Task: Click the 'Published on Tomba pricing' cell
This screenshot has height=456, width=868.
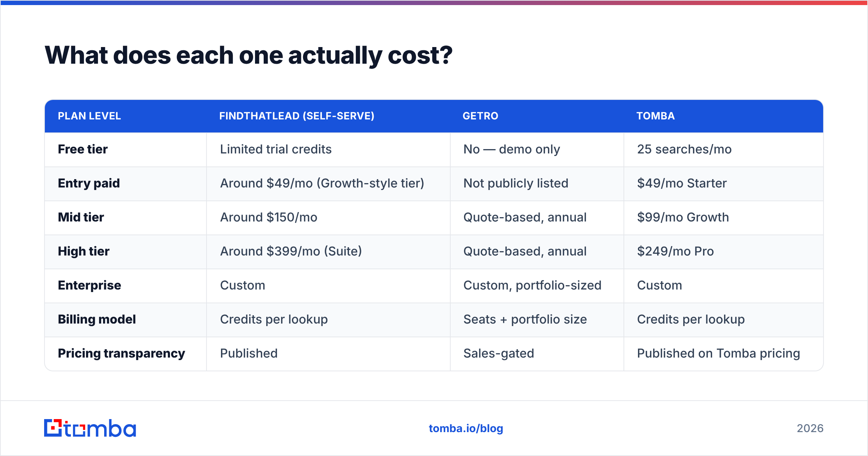Action: tap(718, 353)
